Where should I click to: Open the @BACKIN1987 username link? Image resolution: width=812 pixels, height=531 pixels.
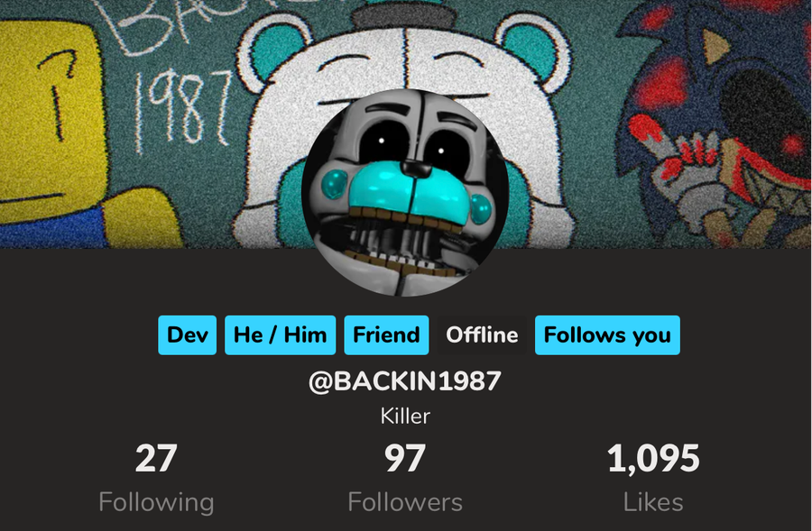(x=405, y=381)
